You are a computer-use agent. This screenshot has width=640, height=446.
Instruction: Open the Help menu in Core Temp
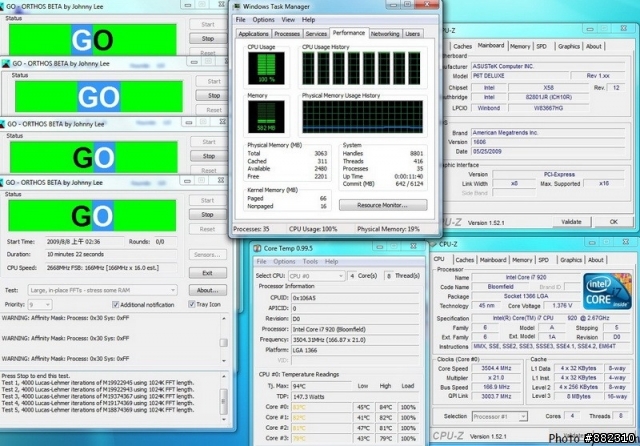pos(331,262)
